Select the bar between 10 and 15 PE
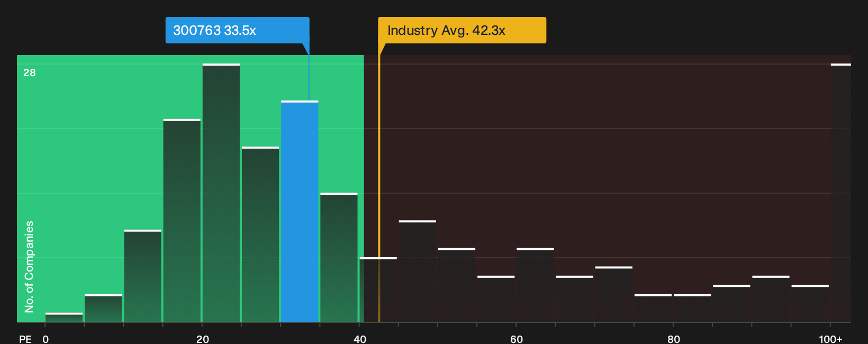 [143, 276]
